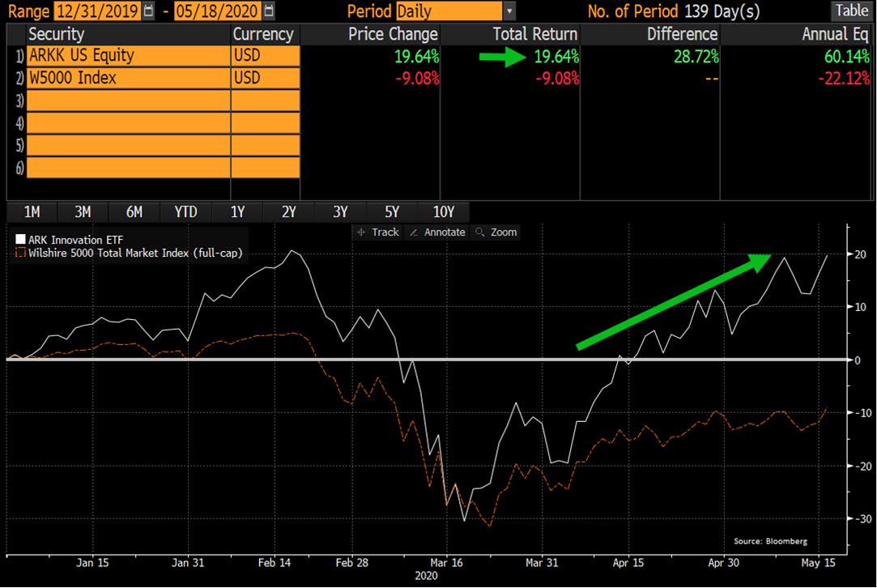Click the Source: Bloomberg label
The image size is (877, 588).
[770, 541]
